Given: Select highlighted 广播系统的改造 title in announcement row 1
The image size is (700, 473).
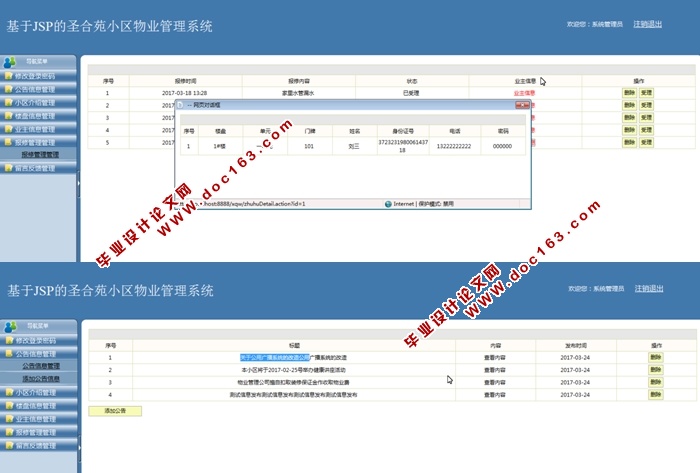Looking at the screenshot, I should 293,358.
